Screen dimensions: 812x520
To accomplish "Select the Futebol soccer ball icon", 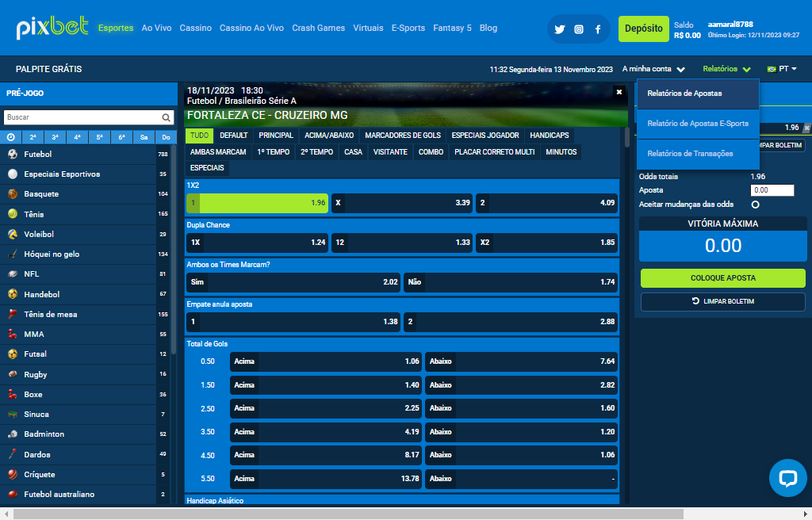I will 13,154.
